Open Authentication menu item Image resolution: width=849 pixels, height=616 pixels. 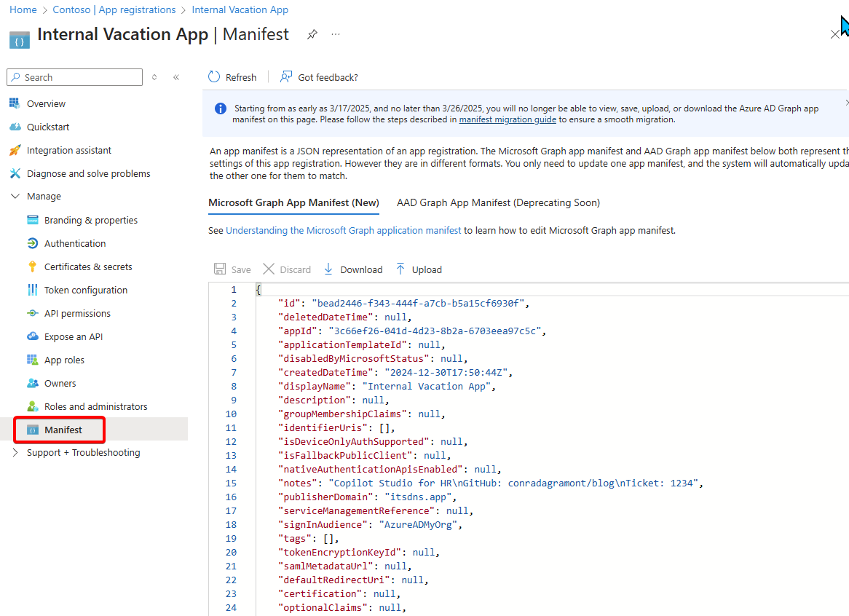point(75,244)
